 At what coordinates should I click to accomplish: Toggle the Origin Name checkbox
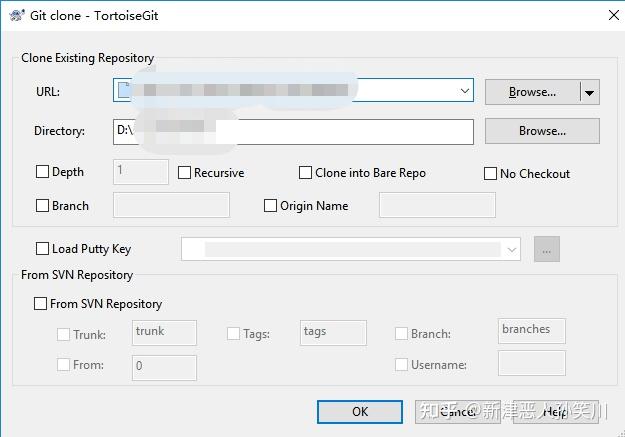point(270,206)
